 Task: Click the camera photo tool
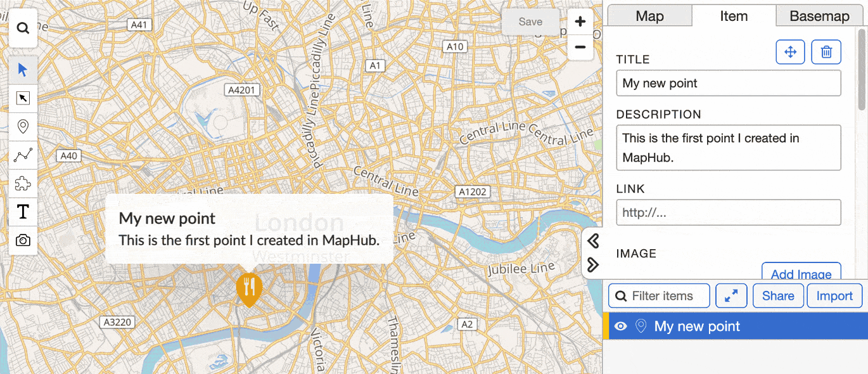pos(23,240)
